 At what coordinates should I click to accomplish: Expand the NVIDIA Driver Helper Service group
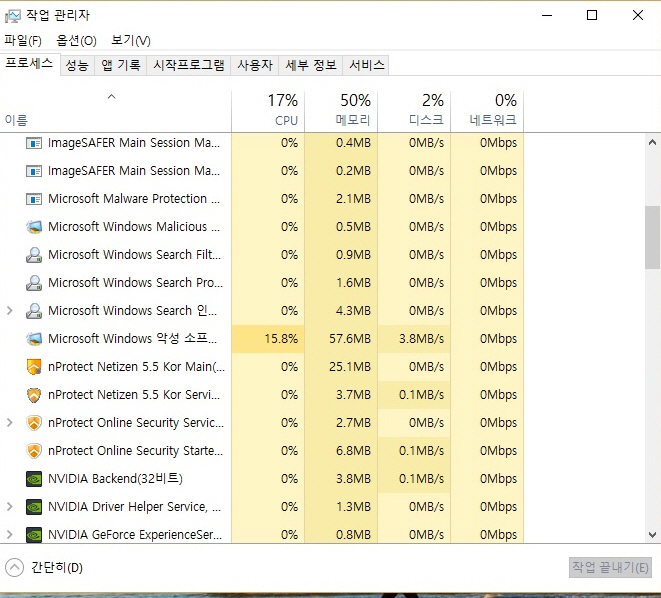(x=10, y=507)
